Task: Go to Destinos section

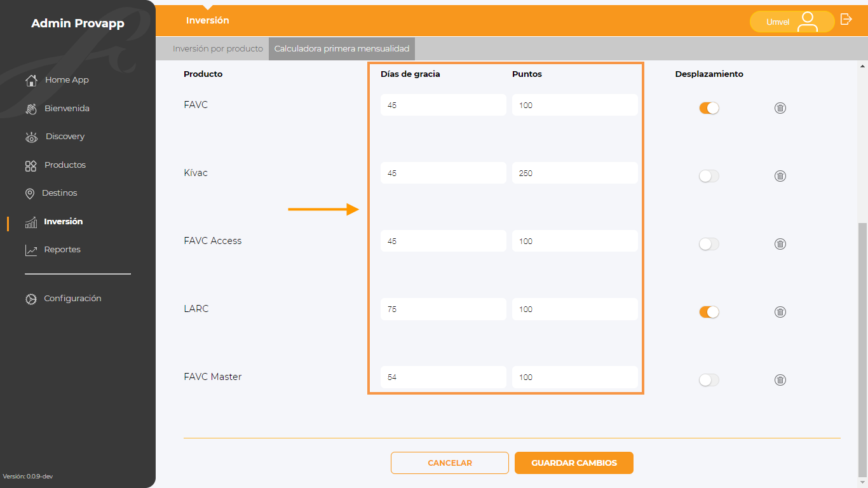Action: (x=60, y=193)
